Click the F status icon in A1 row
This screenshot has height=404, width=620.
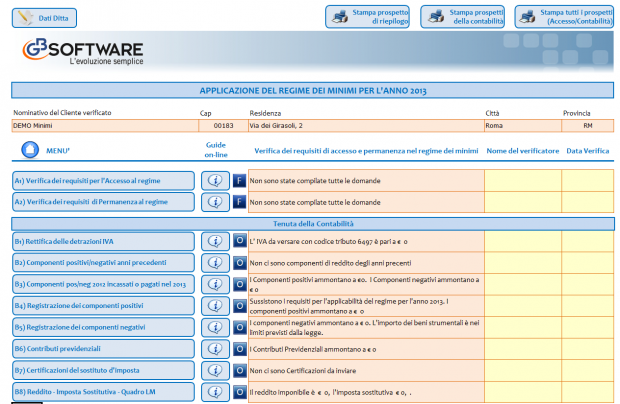pos(239,181)
